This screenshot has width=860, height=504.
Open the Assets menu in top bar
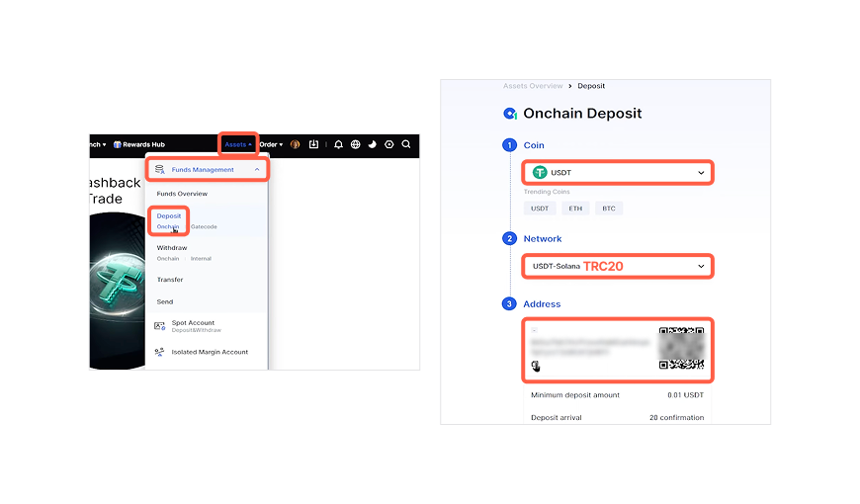pyautogui.click(x=238, y=145)
